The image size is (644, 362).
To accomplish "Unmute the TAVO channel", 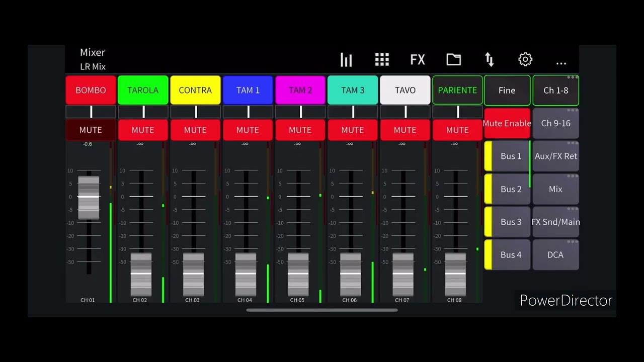I will point(405,130).
